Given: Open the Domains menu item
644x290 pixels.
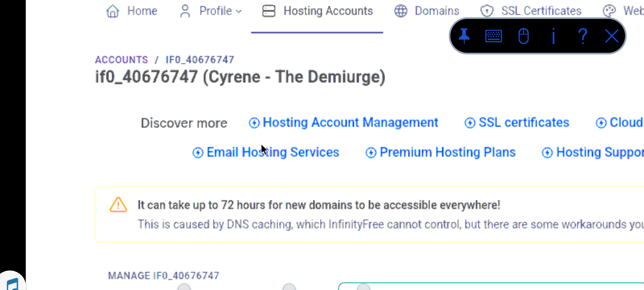Looking at the screenshot, I should [x=437, y=11].
